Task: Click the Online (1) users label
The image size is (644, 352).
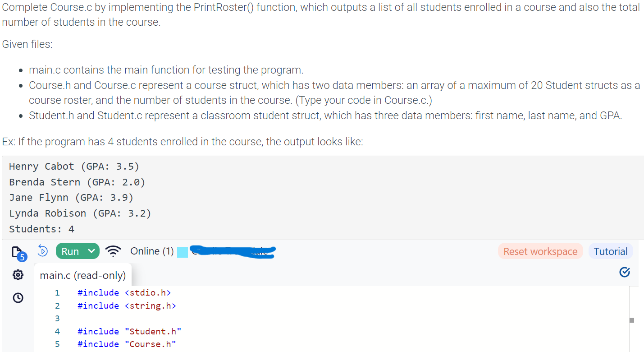Action: 152,251
